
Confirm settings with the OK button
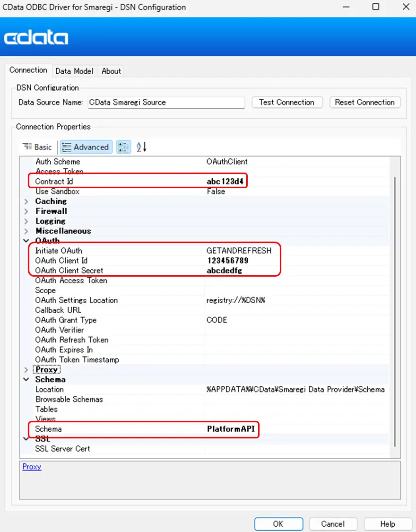click(x=278, y=524)
